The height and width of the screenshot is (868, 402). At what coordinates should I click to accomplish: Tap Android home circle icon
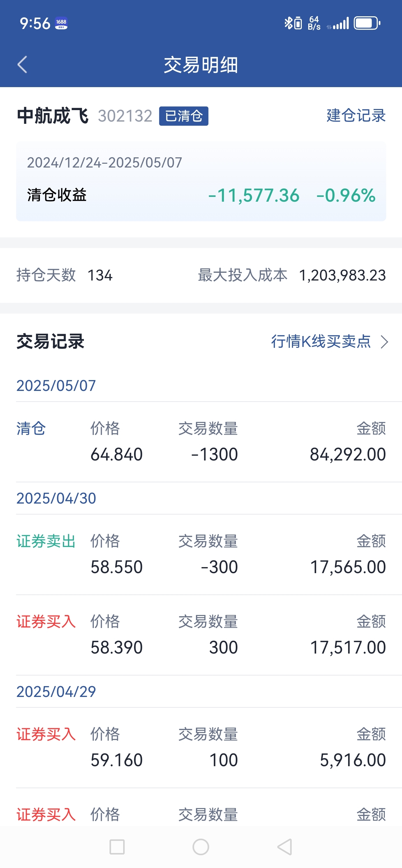pyautogui.click(x=201, y=847)
